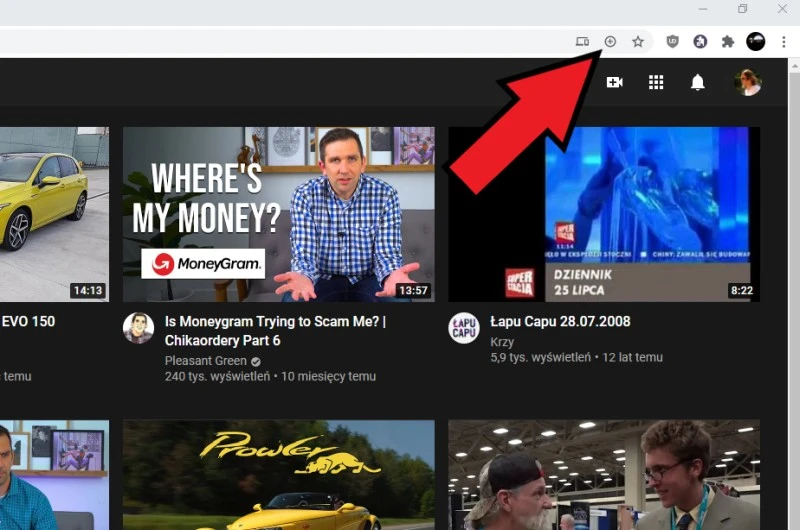Click '5,9 tys. wyświetleń • 12 lat temu' text
The height and width of the screenshot is (530, 800).
(x=577, y=358)
